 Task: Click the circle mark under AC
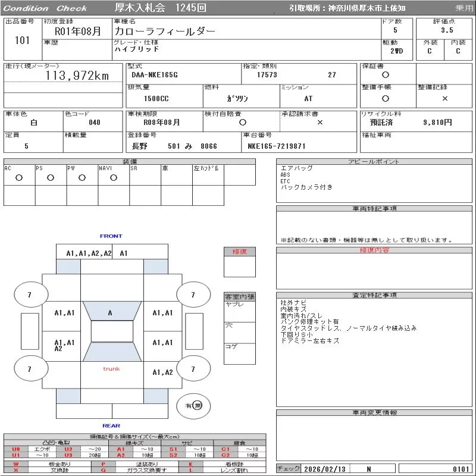[x=19, y=178]
